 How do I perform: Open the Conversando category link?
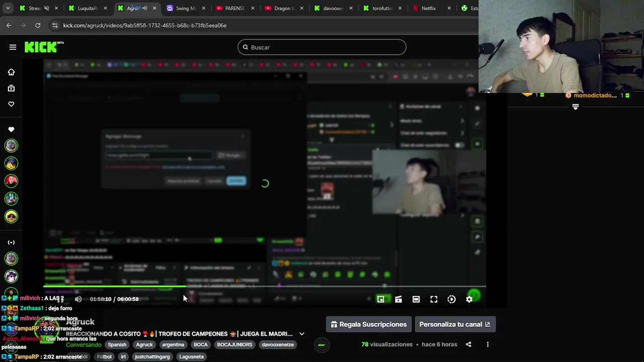tap(84, 344)
